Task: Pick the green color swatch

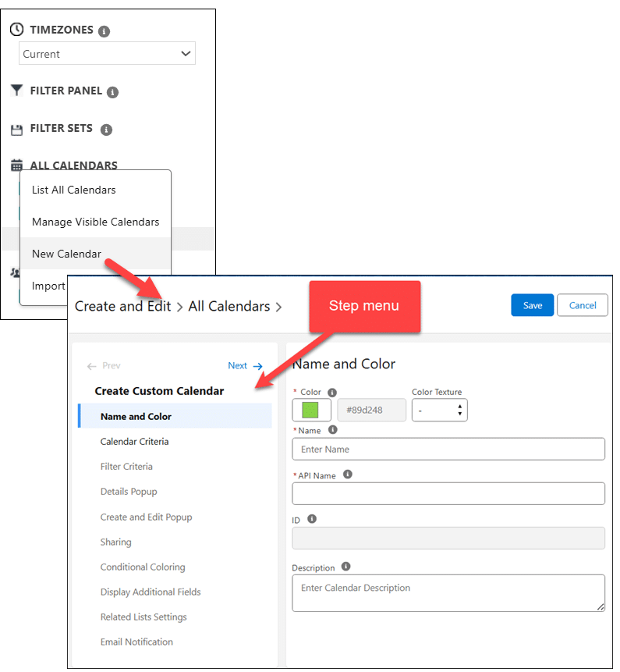Action: (x=310, y=410)
